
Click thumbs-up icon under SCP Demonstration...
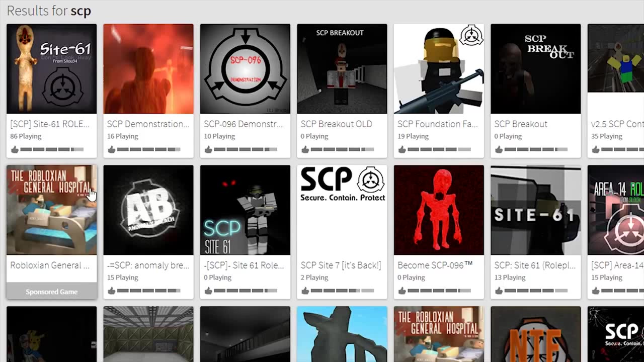point(112,149)
